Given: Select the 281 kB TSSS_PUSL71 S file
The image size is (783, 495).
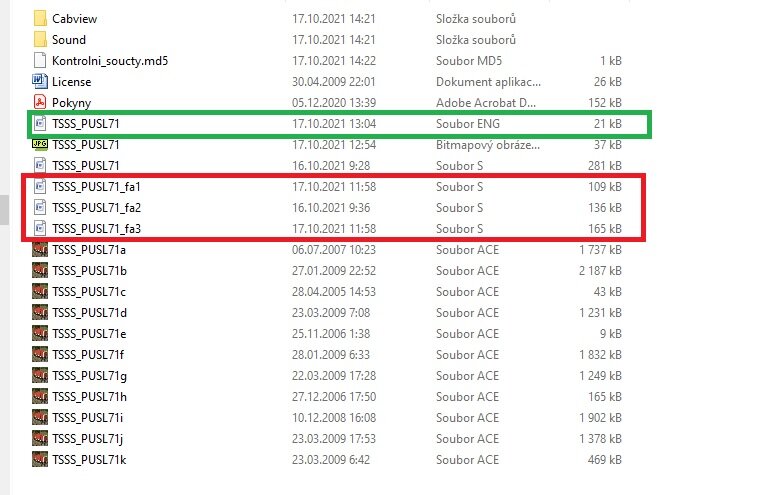Looking at the screenshot, I should point(85,166).
